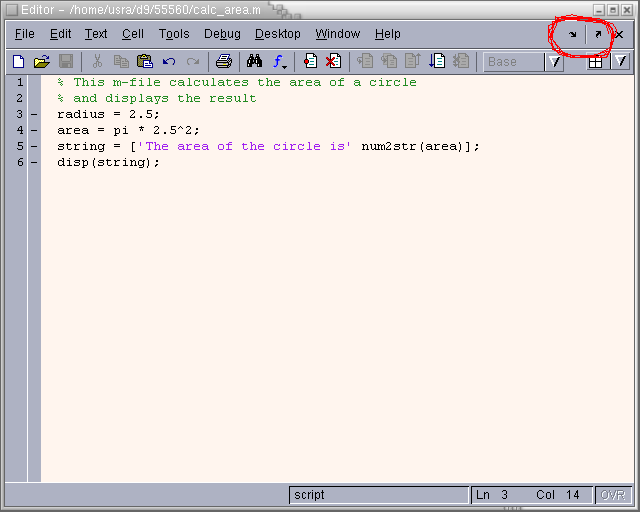
Task: Click the 'Ln 3' status indicator
Action: (x=492, y=495)
